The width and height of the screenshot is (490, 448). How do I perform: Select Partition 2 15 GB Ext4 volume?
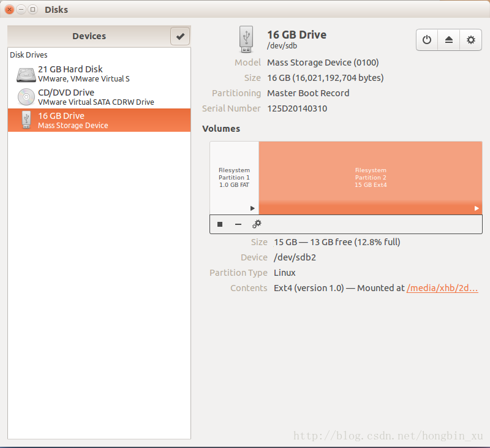pyautogui.click(x=371, y=178)
